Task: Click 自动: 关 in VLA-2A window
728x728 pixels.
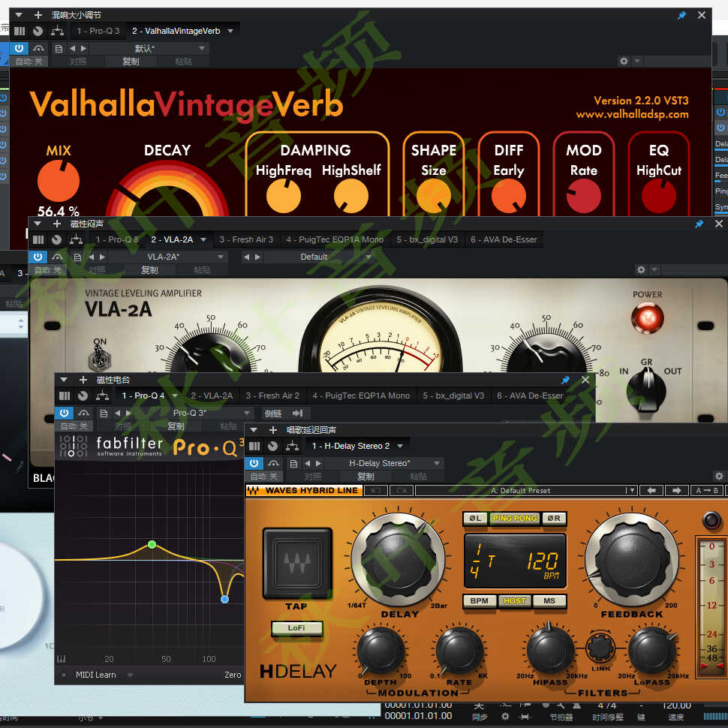Action: pyautogui.click(x=47, y=270)
